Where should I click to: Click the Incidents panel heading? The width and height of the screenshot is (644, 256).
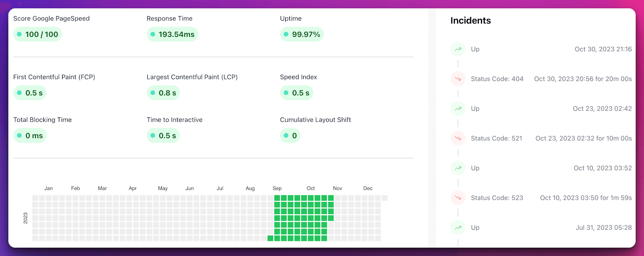coord(470,21)
